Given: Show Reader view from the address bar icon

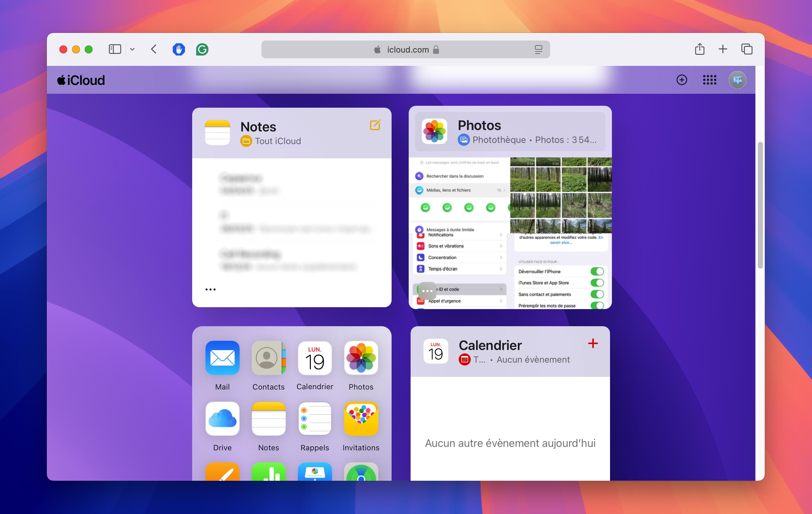Looking at the screenshot, I should click(x=538, y=50).
